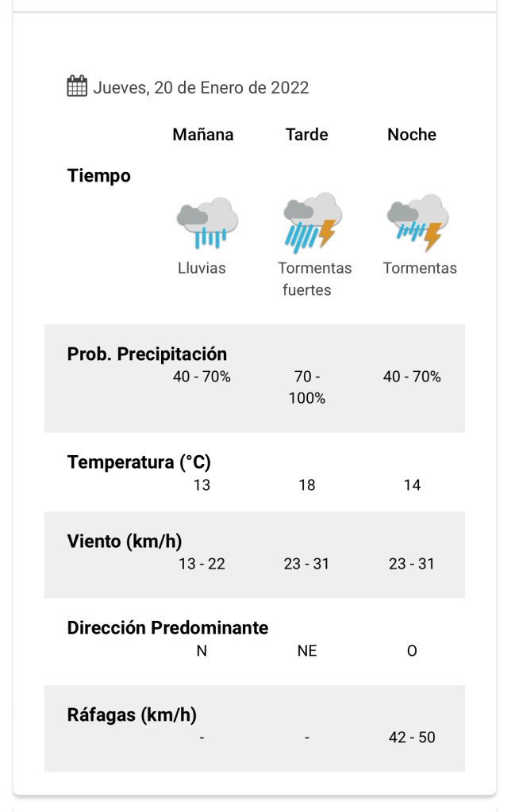Click the night gust value 42 - 50
Screen dimensions: 515x812
(x=412, y=737)
